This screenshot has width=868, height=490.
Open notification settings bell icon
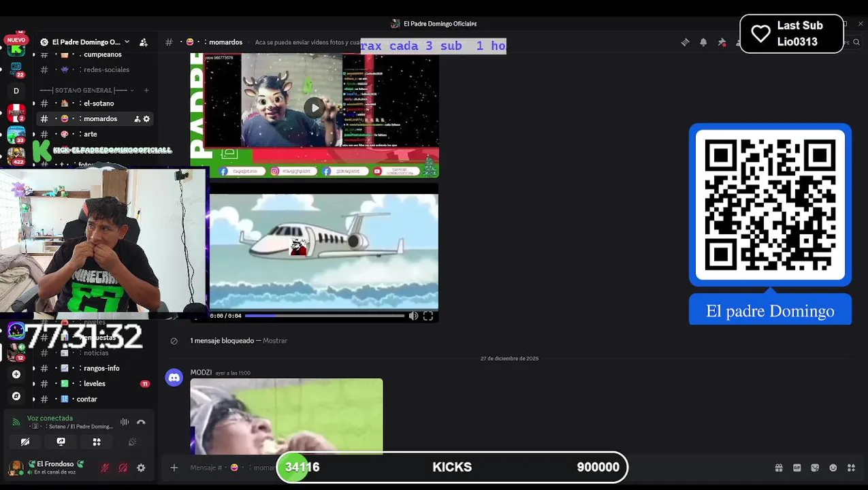pyautogui.click(x=703, y=42)
